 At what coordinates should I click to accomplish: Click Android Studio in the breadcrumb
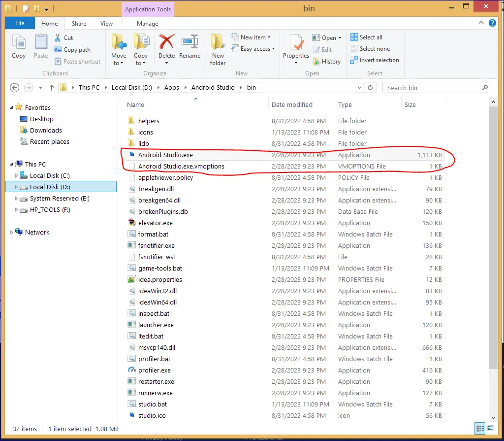point(213,88)
